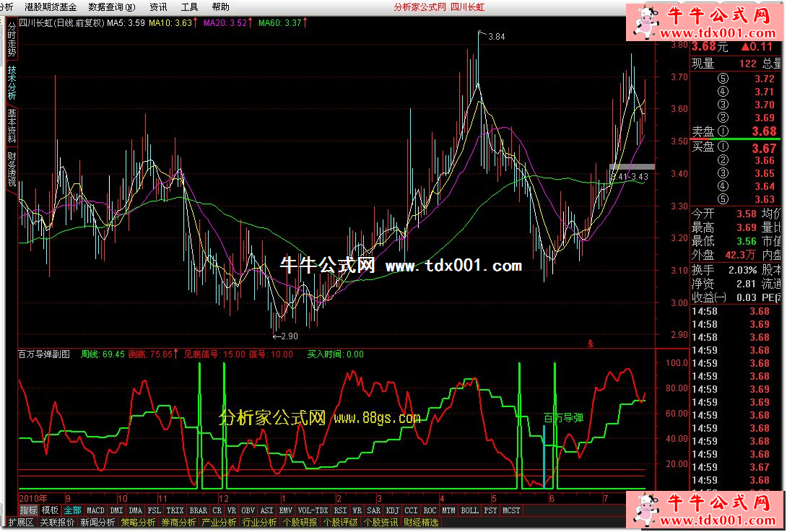Image resolution: width=787 pixels, height=532 pixels.
Task: Select the KDJ indicator tab
Action: click(x=392, y=510)
